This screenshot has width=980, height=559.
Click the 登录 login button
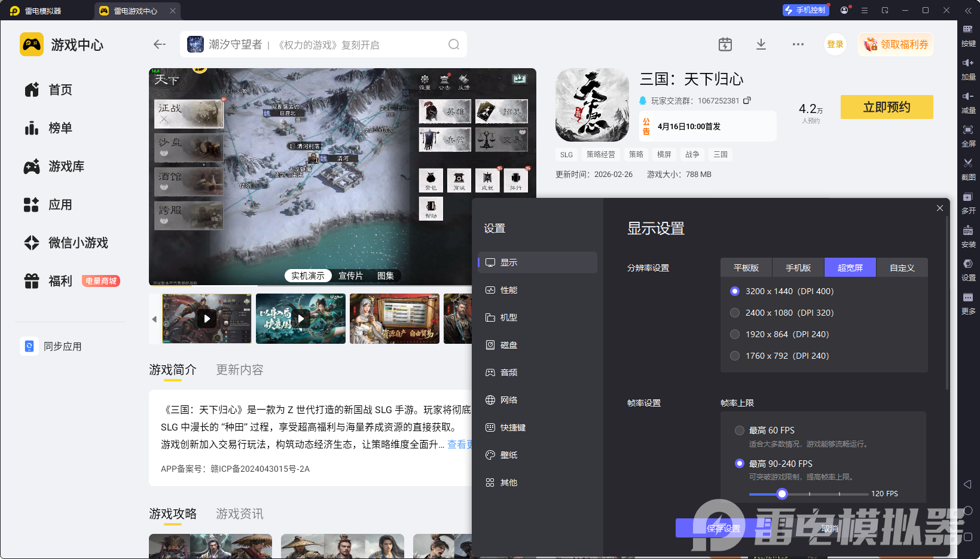[835, 44]
